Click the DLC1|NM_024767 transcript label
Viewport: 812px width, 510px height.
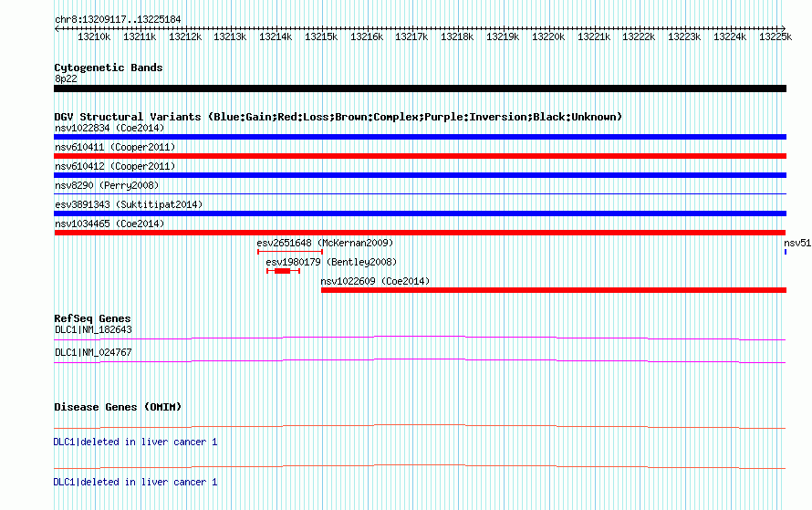[x=93, y=352]
